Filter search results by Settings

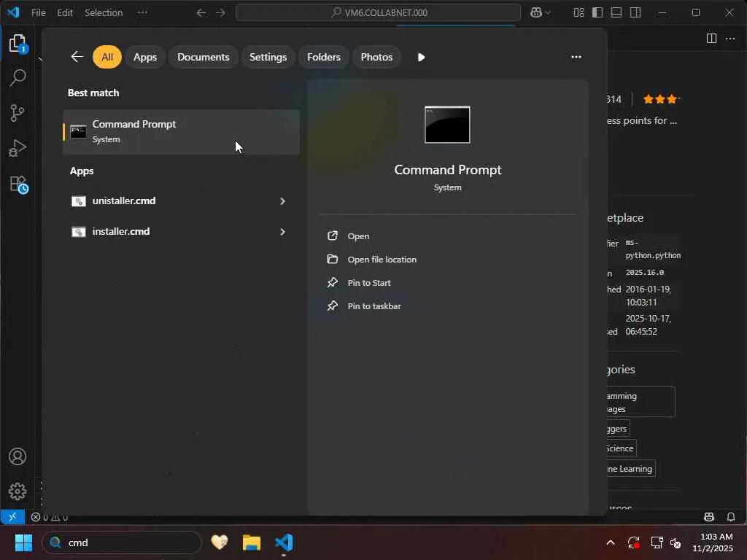coord(268,57)
